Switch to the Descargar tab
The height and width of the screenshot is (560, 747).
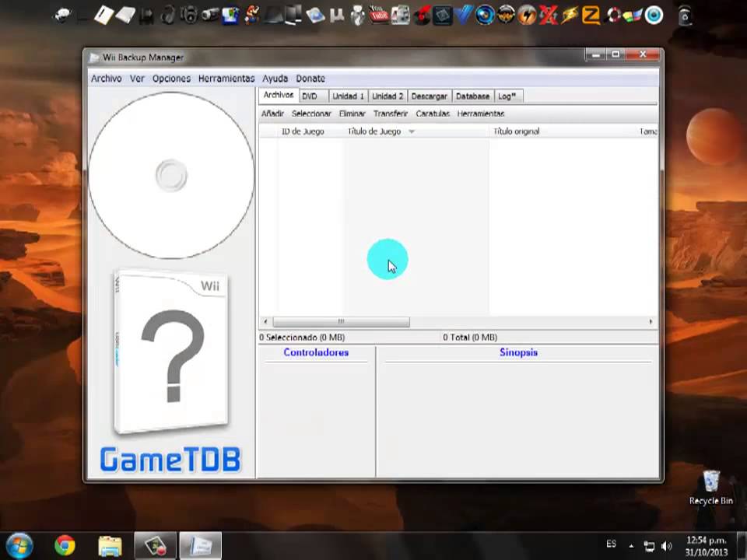coord(429,96)
